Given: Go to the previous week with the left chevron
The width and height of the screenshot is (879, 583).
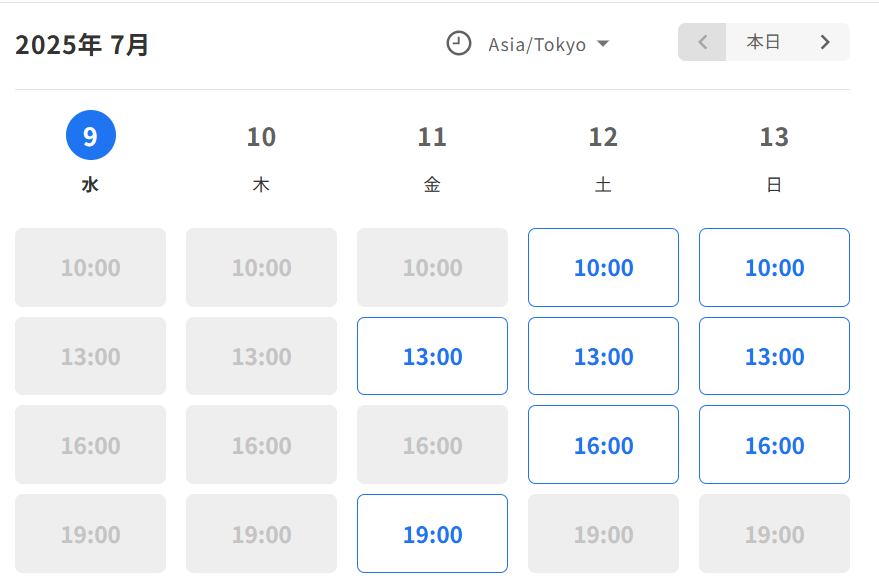Looking at the screenshot, I should [x=702, y=42].
